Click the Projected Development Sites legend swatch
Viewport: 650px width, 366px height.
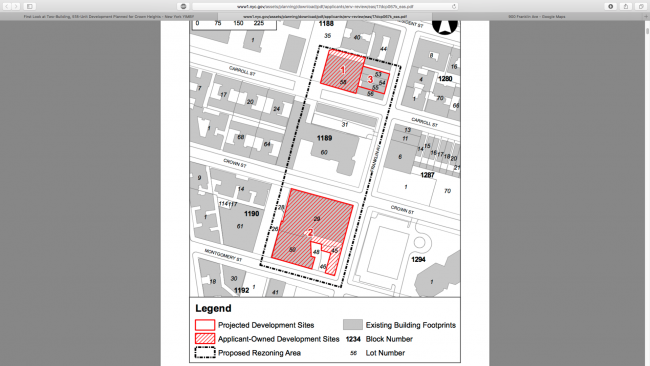[x=205, y=325]
